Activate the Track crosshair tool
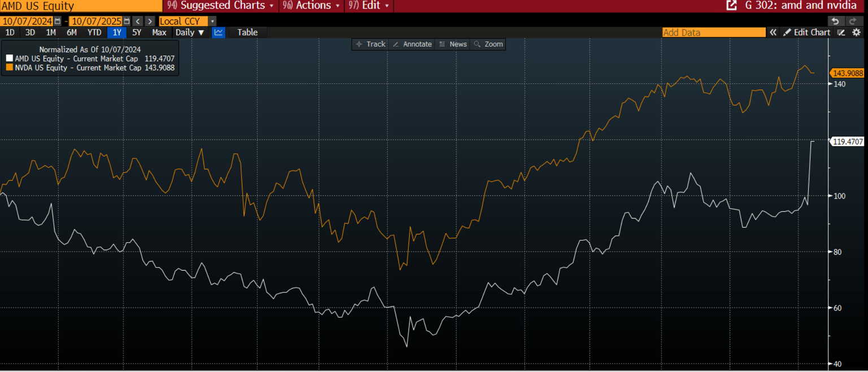 pyautogui.click(x=370, y=44)
